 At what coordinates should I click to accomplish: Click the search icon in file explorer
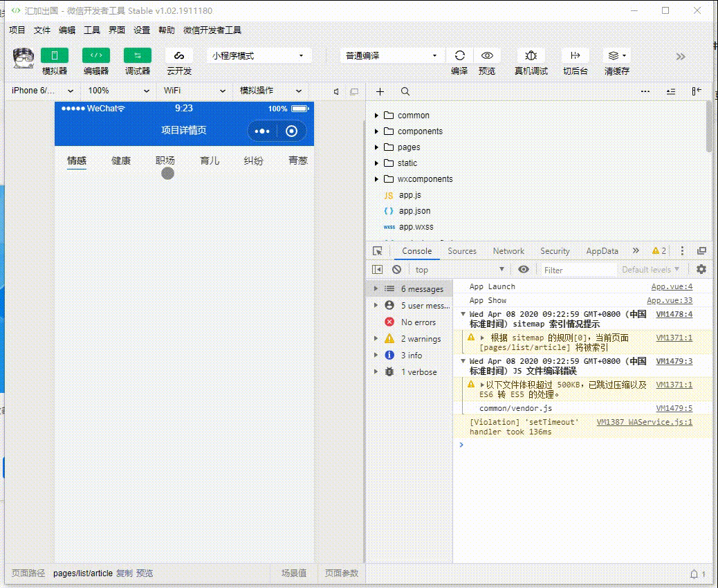point(405,91)
